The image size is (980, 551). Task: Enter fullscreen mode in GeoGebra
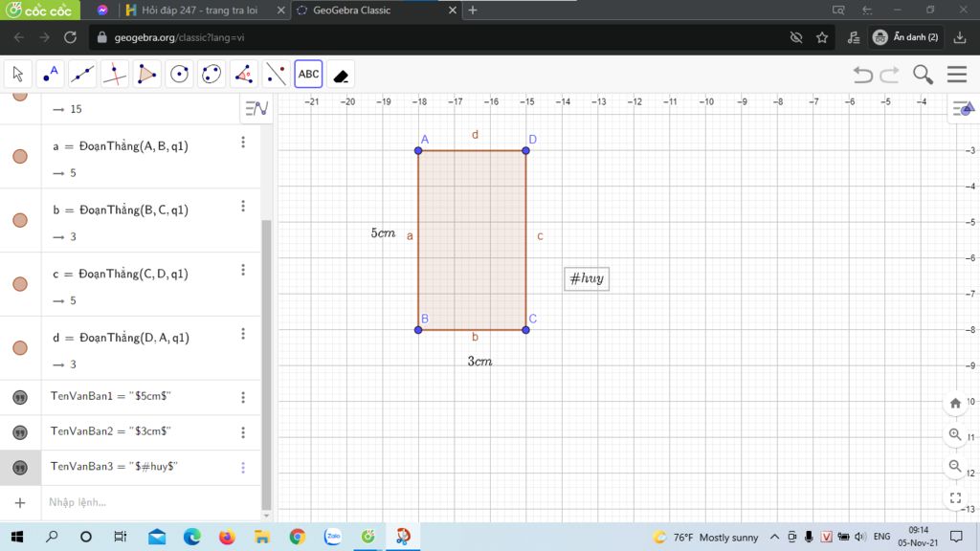[955, 497]
